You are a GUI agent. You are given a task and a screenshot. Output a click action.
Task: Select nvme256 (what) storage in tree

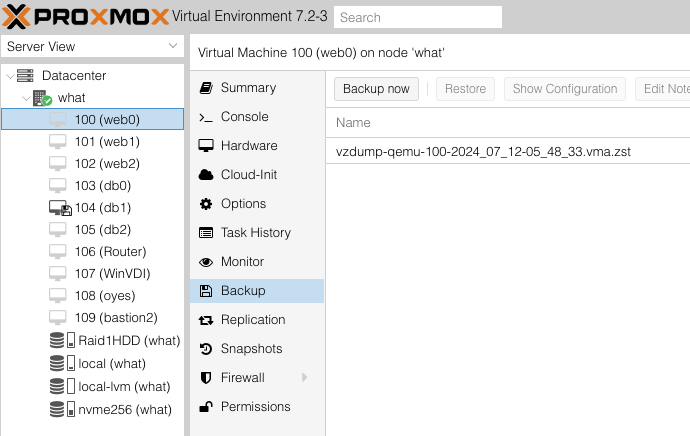92,409
